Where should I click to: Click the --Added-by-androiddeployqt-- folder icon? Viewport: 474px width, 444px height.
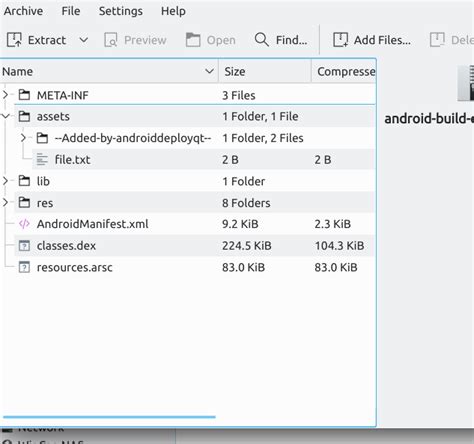(42, 138)
